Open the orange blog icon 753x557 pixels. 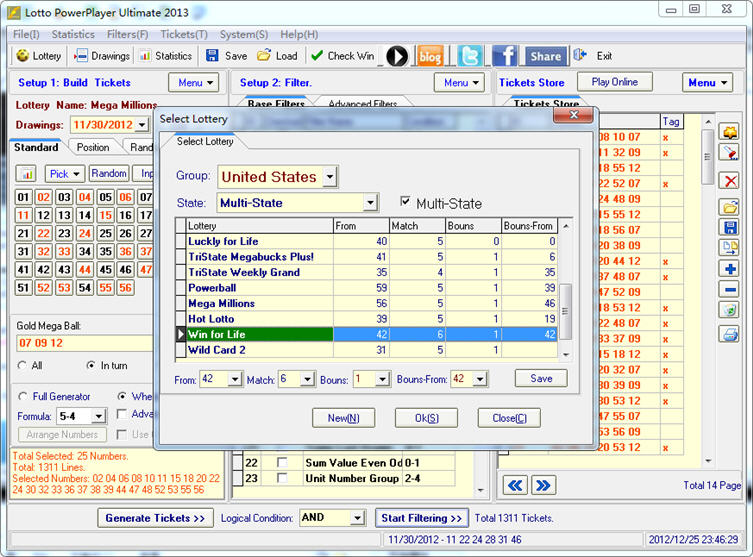click(x=430, y=56)
